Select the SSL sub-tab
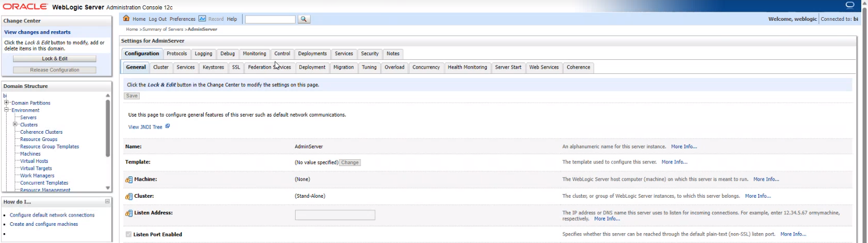The image size is (868, 243). coord(236,67)
